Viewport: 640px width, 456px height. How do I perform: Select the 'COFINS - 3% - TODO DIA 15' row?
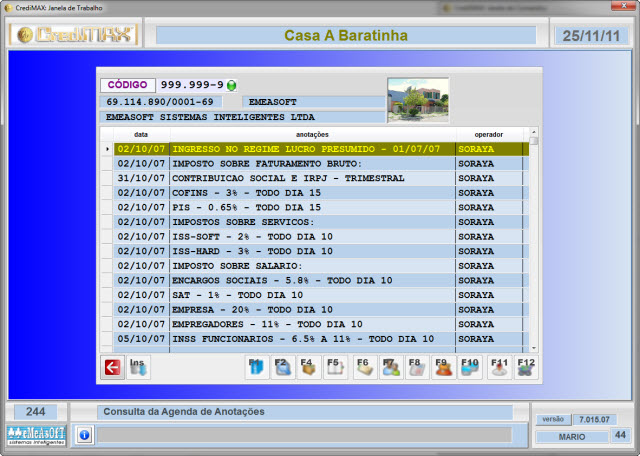coord(312,193)
